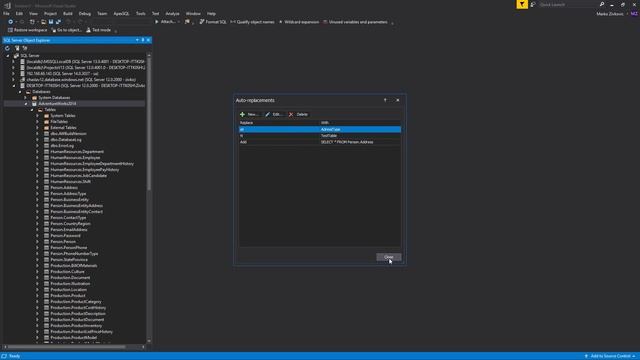Toggle Test mode in toolbar

pyautogui.click(x=98, y=30)
